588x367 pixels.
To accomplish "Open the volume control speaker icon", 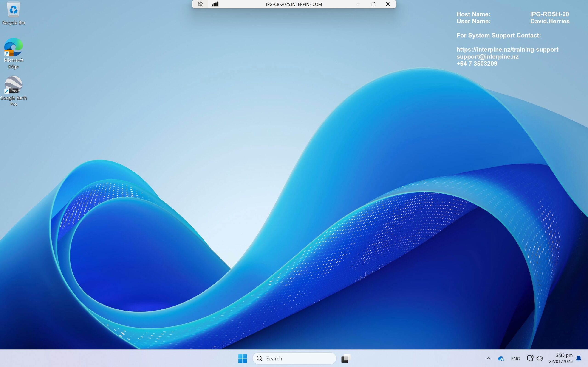I will click(540, 358).
